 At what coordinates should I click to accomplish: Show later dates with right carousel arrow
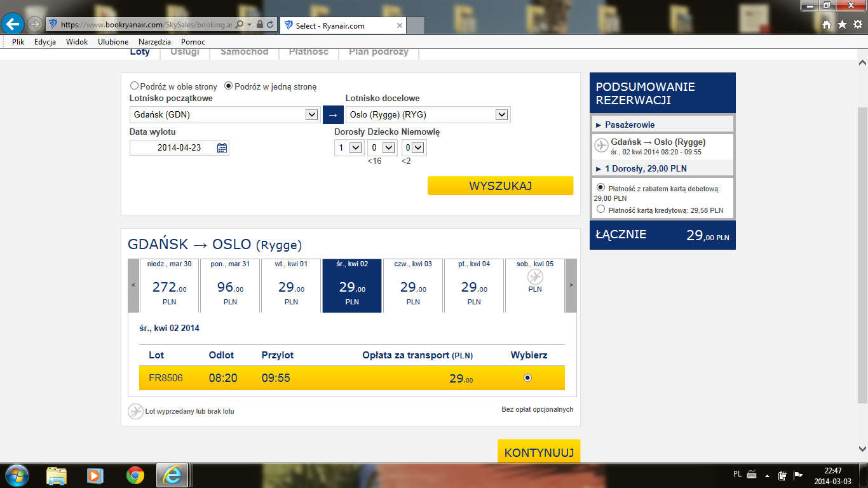point(571,285)
